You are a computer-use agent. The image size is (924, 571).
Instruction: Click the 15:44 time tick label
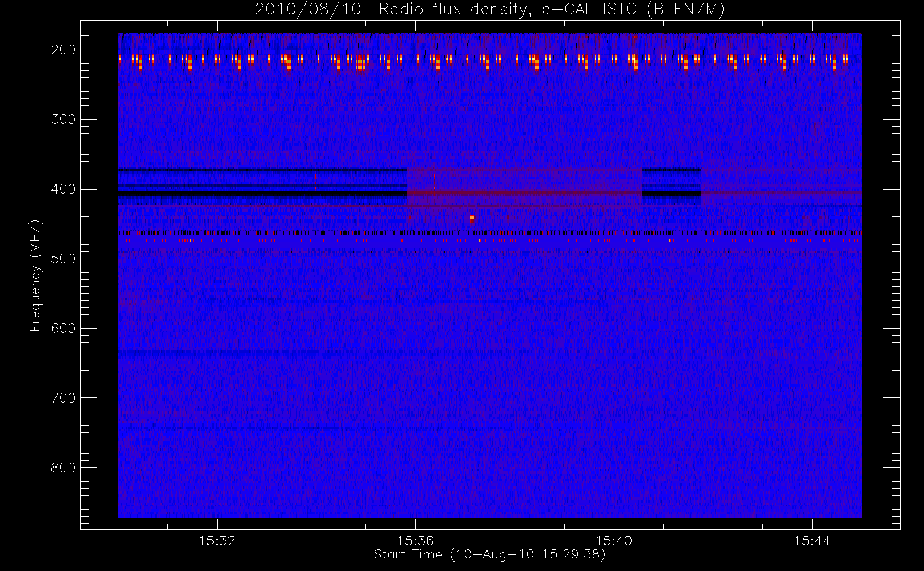click(812, 541)
